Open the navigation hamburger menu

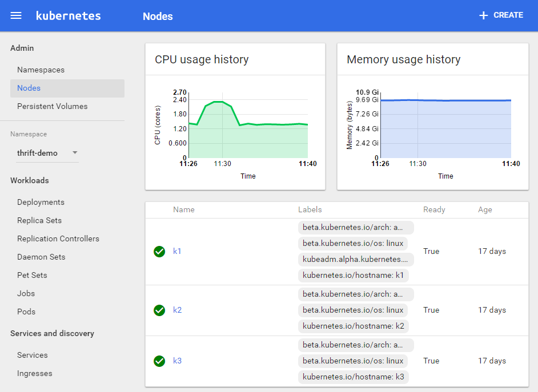pyautogui.click(x=15, y=15)
